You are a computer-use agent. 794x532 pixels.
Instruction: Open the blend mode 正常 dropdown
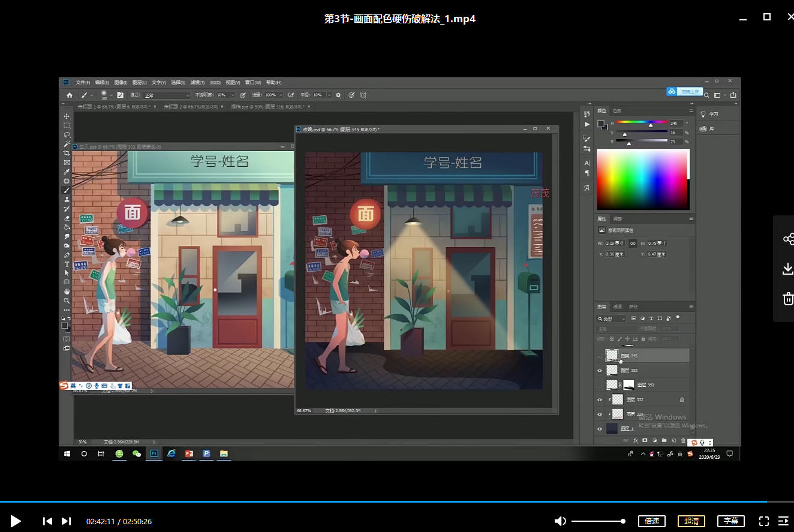click(166, 95)
